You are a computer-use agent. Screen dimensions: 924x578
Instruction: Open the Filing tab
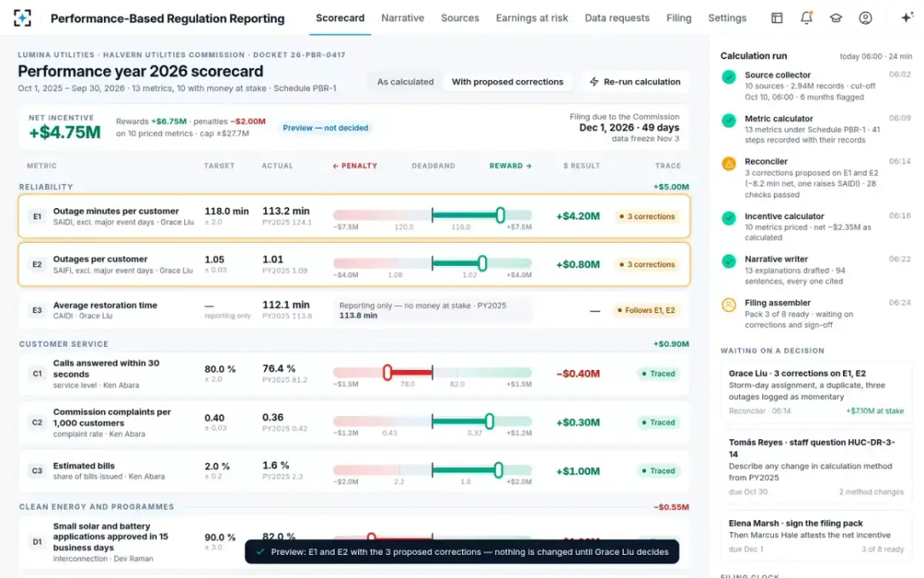click(678, 18)
